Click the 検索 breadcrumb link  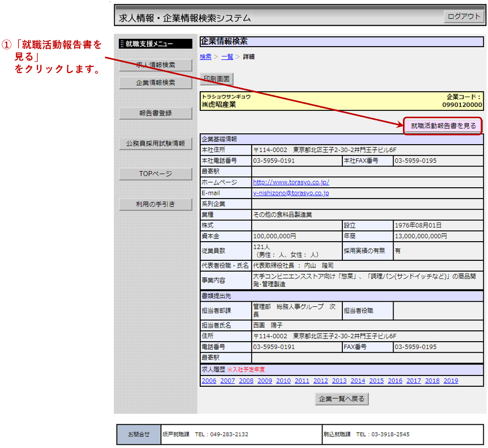[x=206, y=57]
